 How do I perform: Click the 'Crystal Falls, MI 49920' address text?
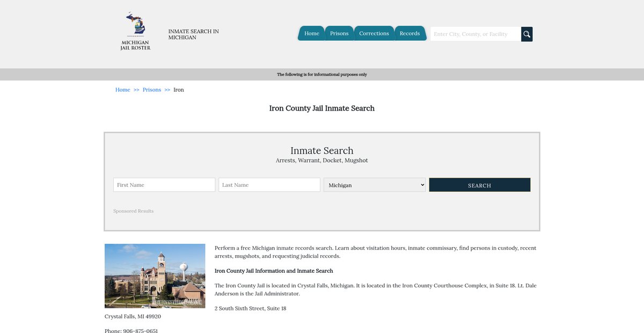point(133,316)
